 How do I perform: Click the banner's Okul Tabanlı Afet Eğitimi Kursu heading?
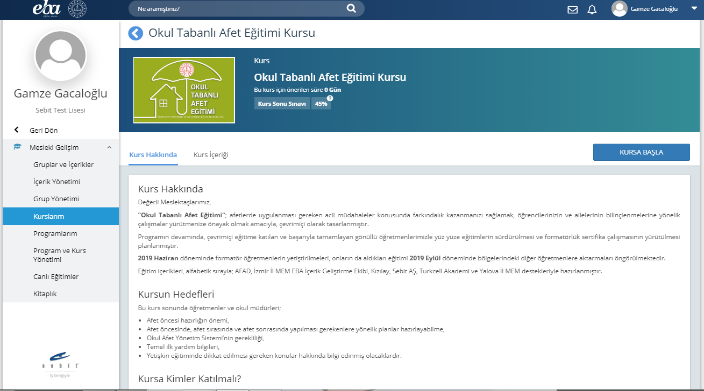point(330,77)
